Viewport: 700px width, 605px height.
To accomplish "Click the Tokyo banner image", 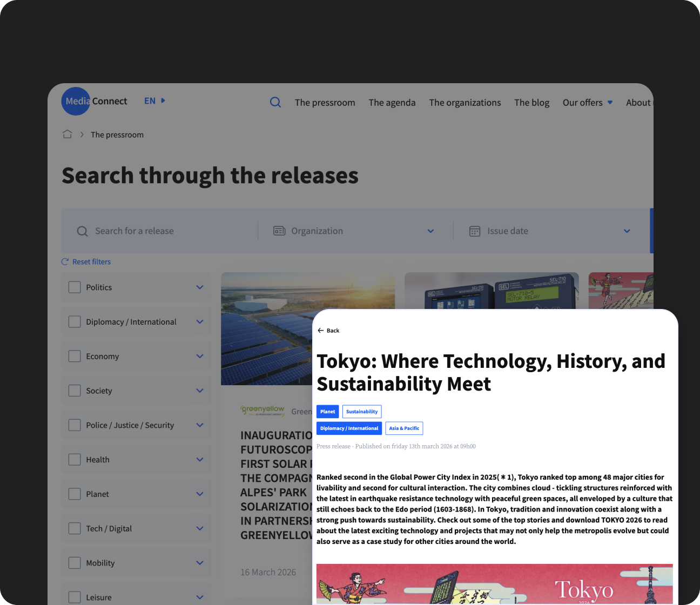I will [494, 584].
